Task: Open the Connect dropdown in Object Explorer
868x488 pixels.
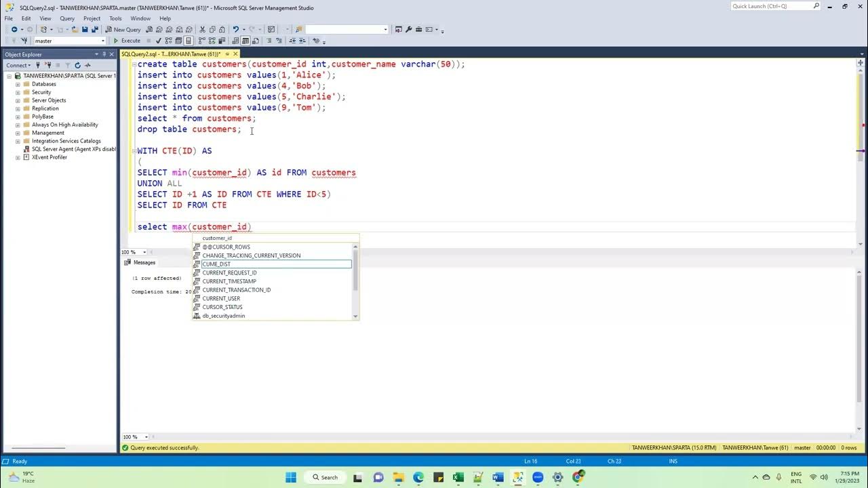Action: tap(18, 65)
